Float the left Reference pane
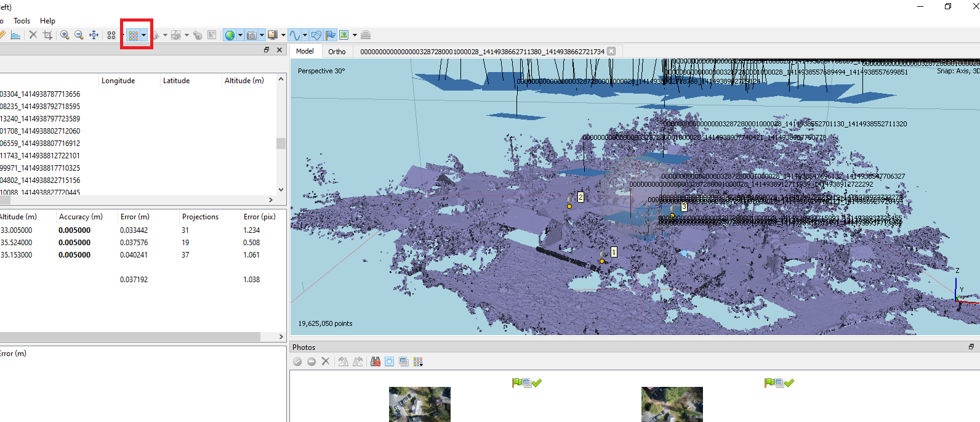Image resolution: width=980 pixels, height=422 pixels. pos(267,50)
